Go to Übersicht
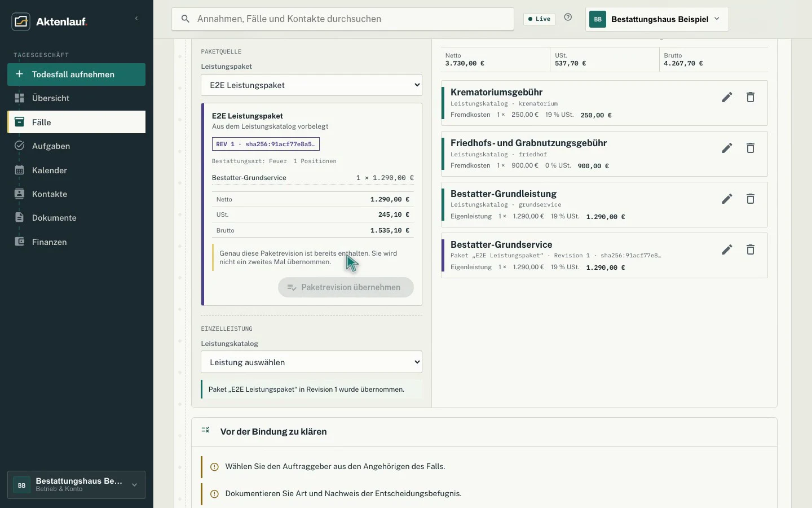This screenshot has width=812, height=508. tap(76, 98)
